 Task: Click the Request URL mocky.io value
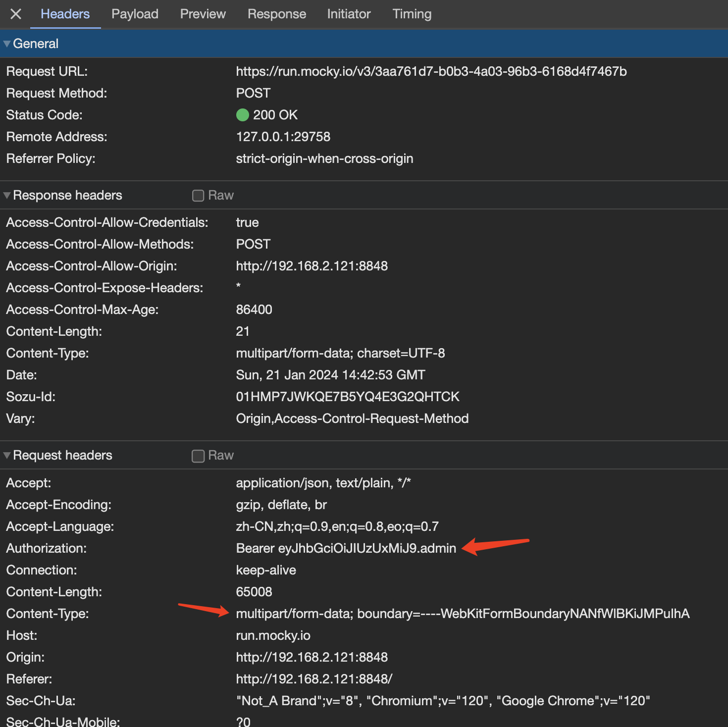431,71
